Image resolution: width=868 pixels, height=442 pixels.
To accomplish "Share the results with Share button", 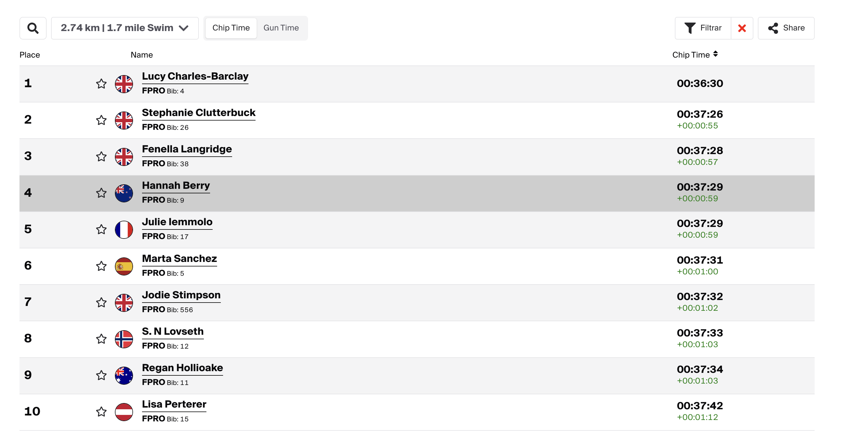I will tap(786, 28).
